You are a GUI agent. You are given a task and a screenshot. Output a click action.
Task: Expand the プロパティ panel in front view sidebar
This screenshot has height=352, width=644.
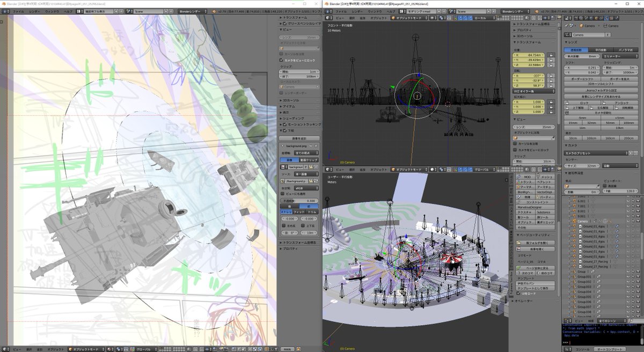pyautogui.click(x=524, y=30)
